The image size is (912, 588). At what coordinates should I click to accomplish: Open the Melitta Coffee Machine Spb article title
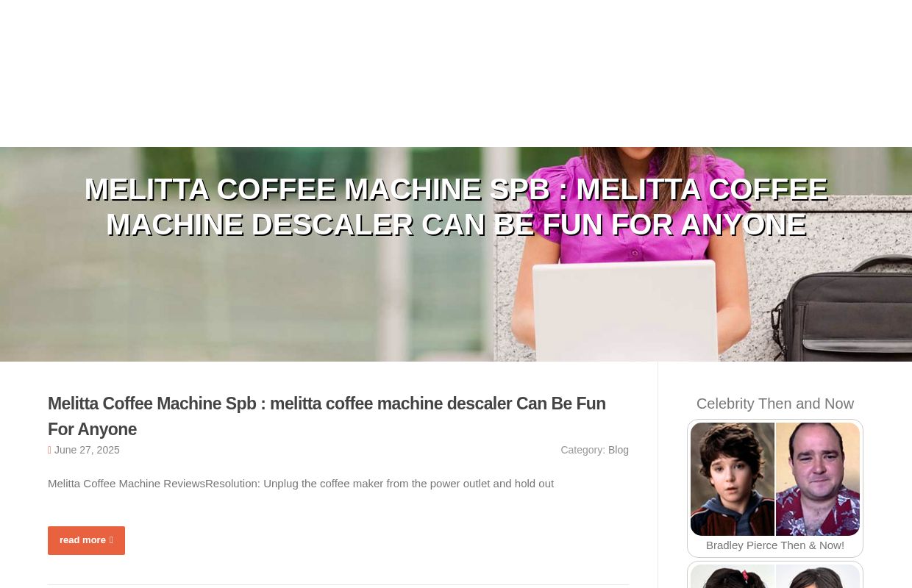click(327, 416)
